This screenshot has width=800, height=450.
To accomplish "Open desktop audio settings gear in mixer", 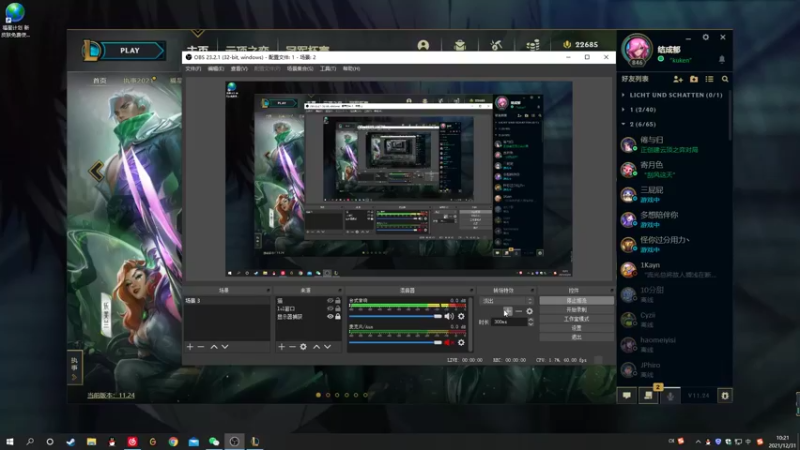I will (461, 316).
